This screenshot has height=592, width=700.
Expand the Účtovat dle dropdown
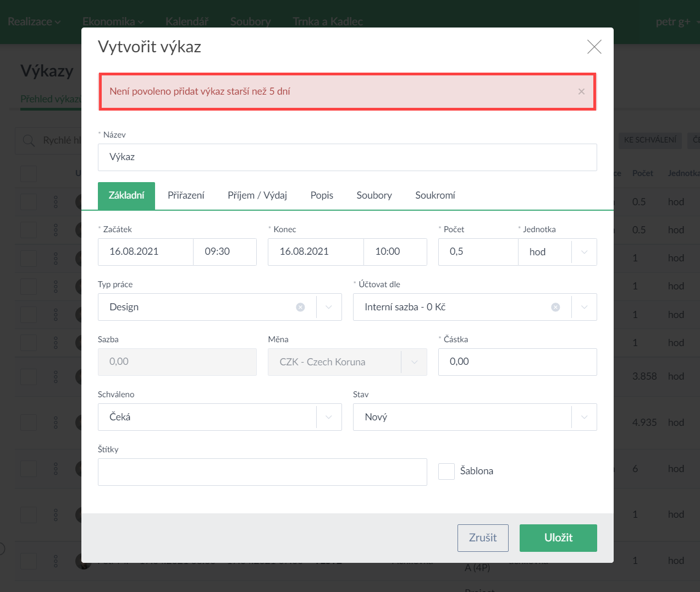pyautogui.click(x=584, y=307)
